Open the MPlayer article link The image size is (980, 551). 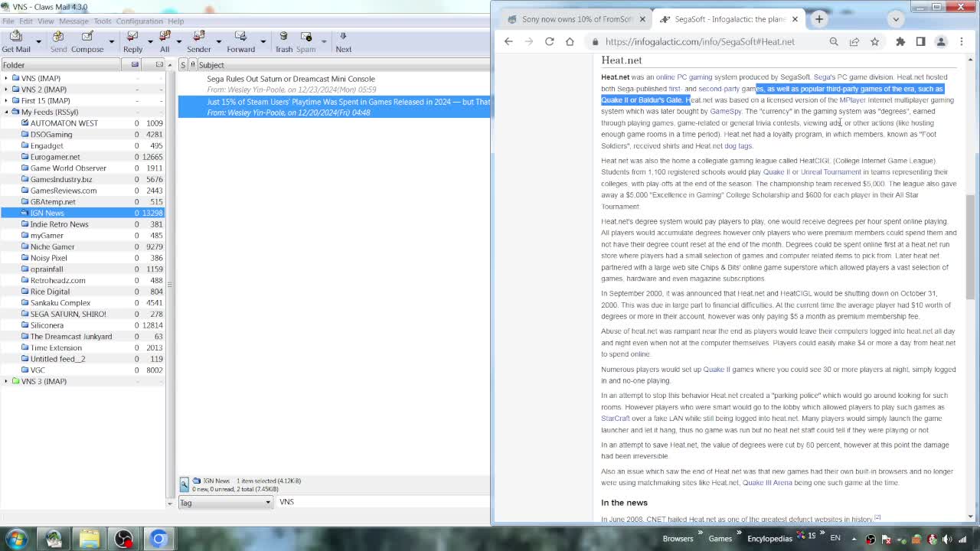[852, 100]
